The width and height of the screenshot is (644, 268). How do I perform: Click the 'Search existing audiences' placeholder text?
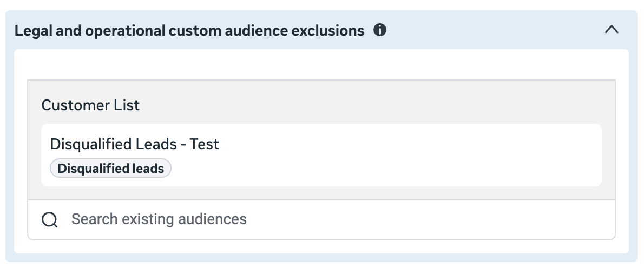pos(159,219)
